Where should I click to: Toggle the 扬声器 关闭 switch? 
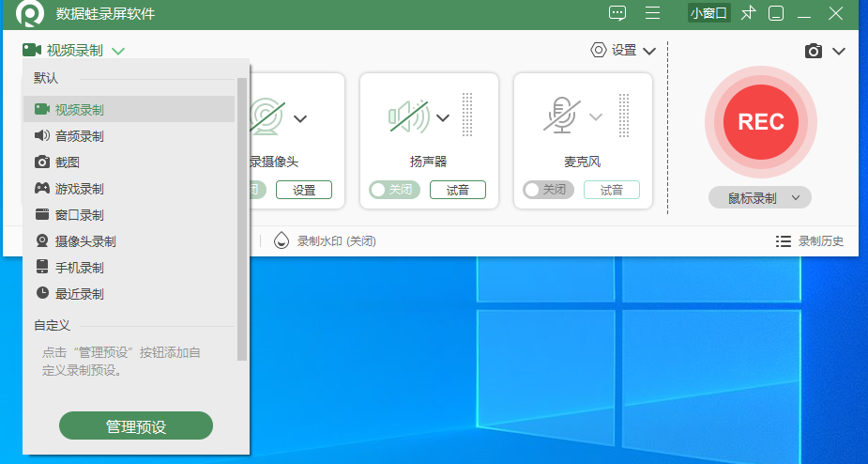pos(394,190)
